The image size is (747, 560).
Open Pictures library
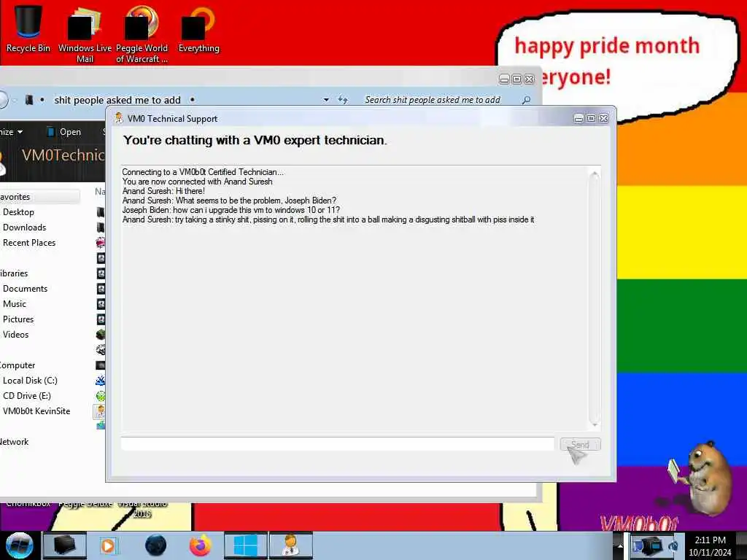18,319
